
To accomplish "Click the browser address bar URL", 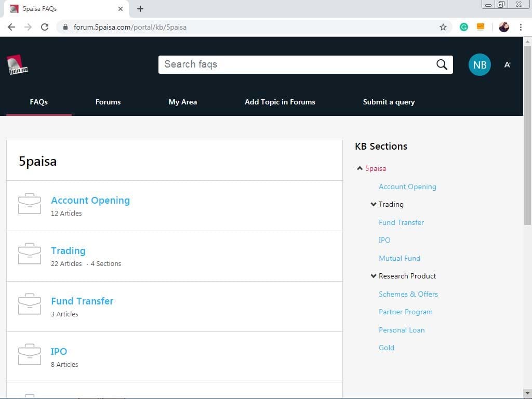I will (130, 27).
